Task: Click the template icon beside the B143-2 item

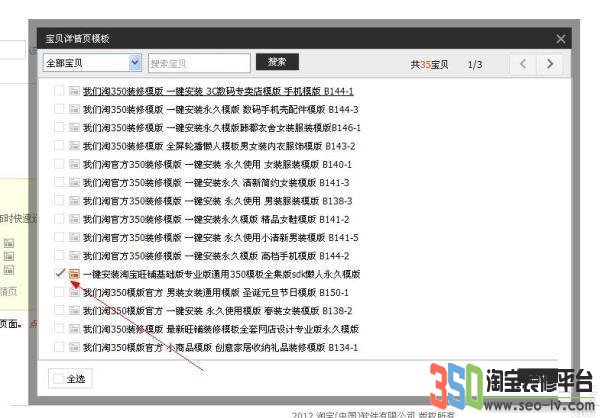Action: tap(74, 146)
